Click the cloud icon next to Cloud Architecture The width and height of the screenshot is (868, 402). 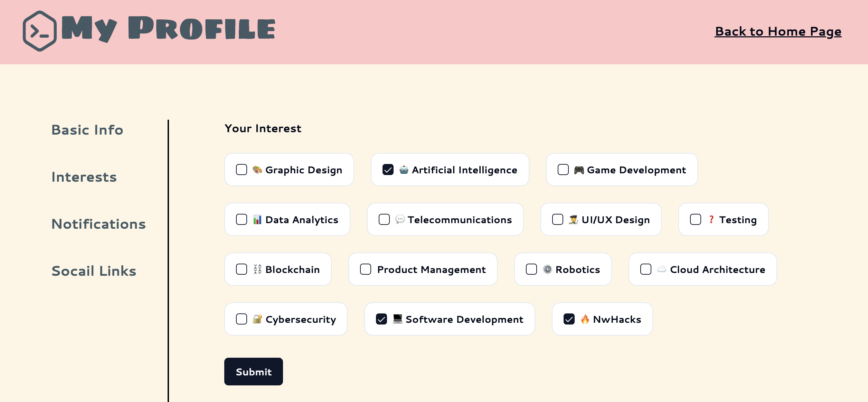click(x=662, y=269)
